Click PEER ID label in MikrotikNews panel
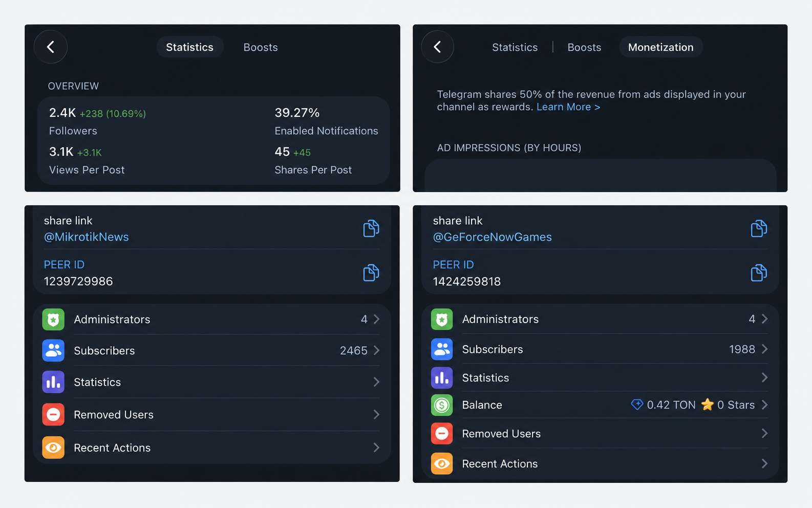Screen dimensions: 812x508 pos(64,265)
